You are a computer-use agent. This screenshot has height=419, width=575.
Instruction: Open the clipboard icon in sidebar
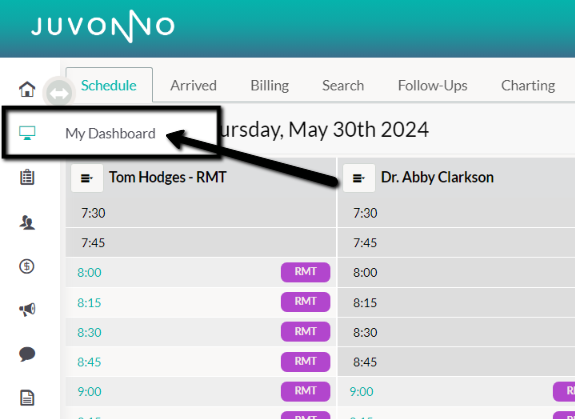(x=27, y=177)
